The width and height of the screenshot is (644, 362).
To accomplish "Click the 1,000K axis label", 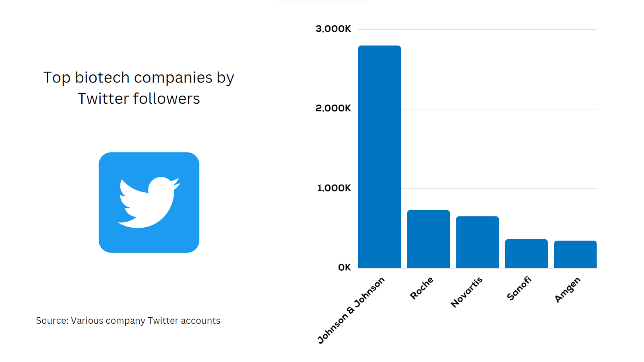I will click(x=334, y=188).
